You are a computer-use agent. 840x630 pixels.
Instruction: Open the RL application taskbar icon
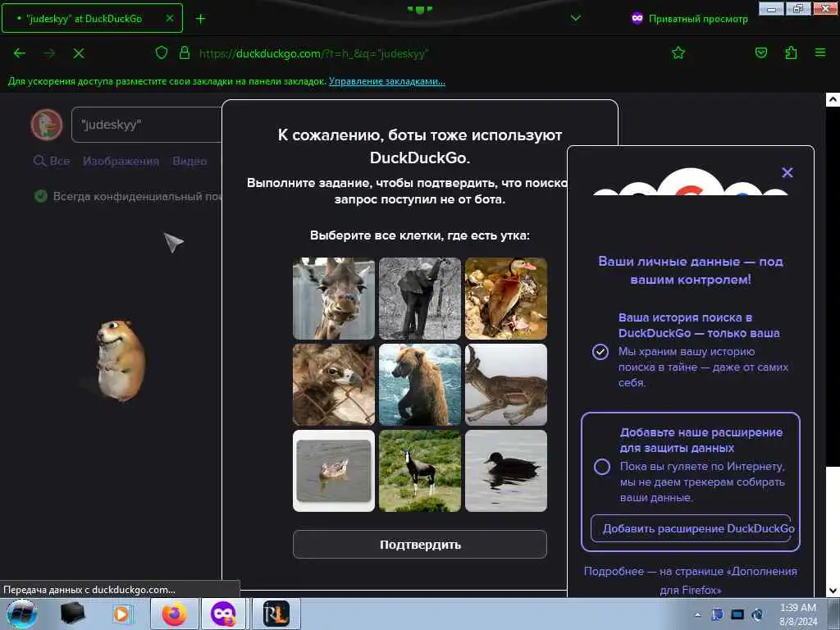click(276, 614)
